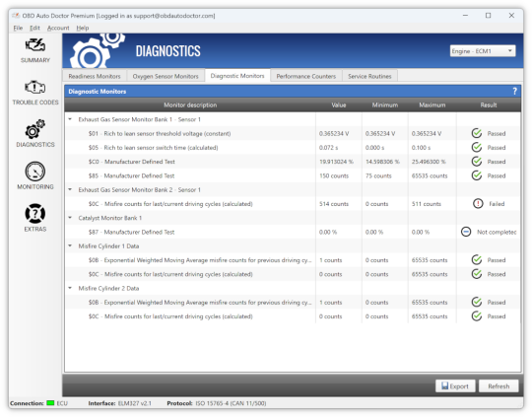
Task: Open the Extras lifebuoy icon
Action: 35,214
